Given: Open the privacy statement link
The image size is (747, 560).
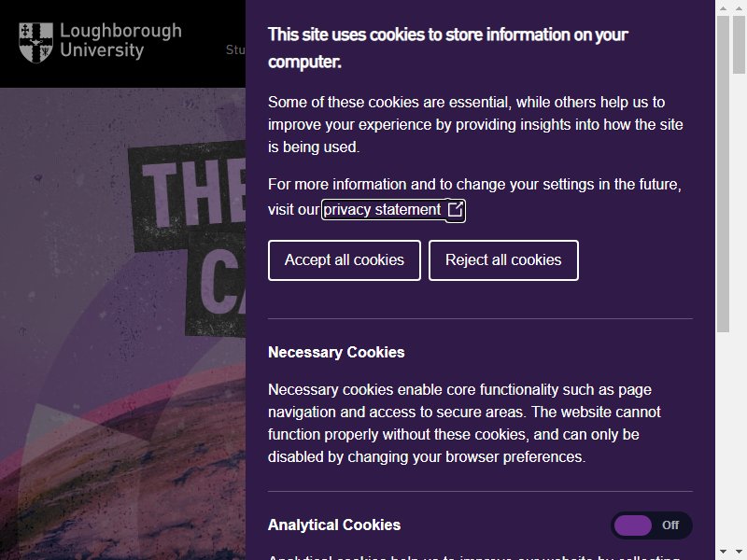Looking at the screenshot, I should (x=382, y=209).
